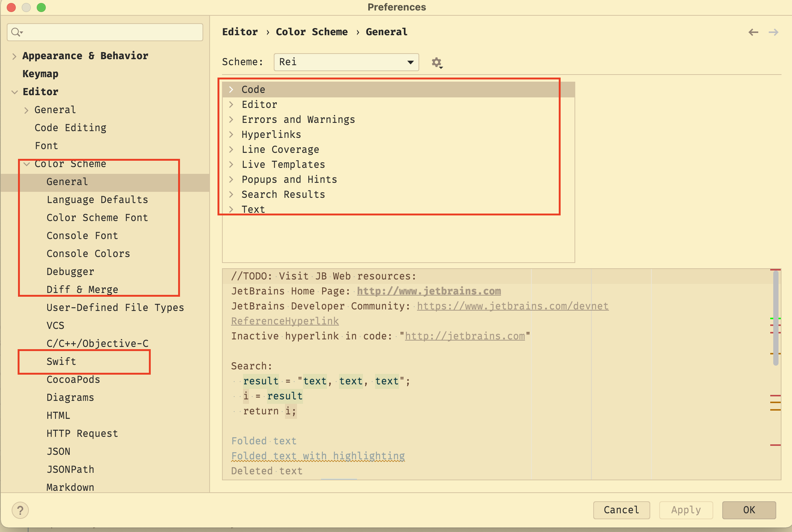Expand Appearance & Behavior section
Image resolution: width=792 pixels, height=532 pixels.
pyautogui.click(x=14, y=56)
